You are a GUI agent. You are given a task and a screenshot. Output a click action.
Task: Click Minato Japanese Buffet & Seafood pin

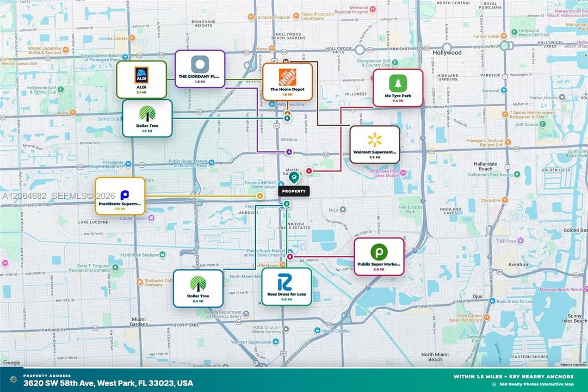[x=65, y=50]
